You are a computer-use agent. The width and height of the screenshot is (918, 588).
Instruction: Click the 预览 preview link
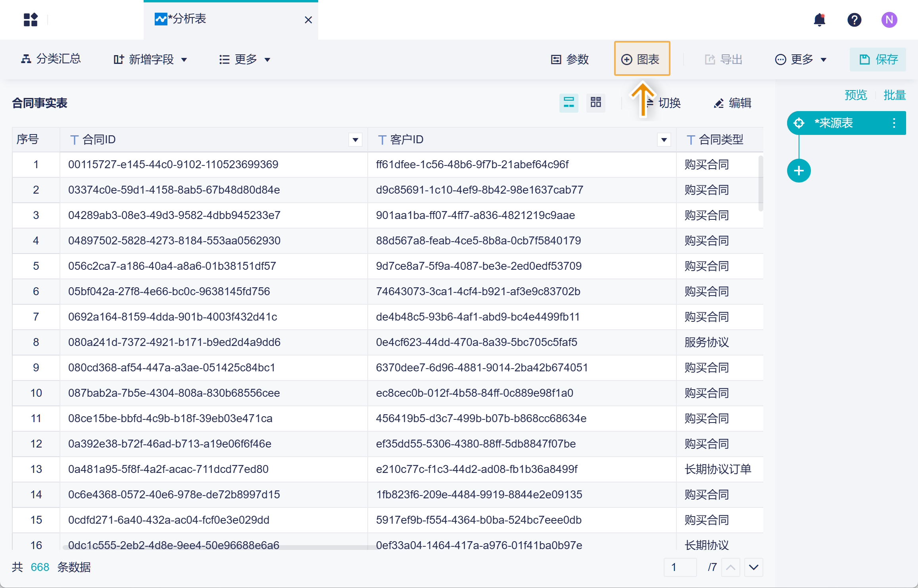click(x=855, y=95)
